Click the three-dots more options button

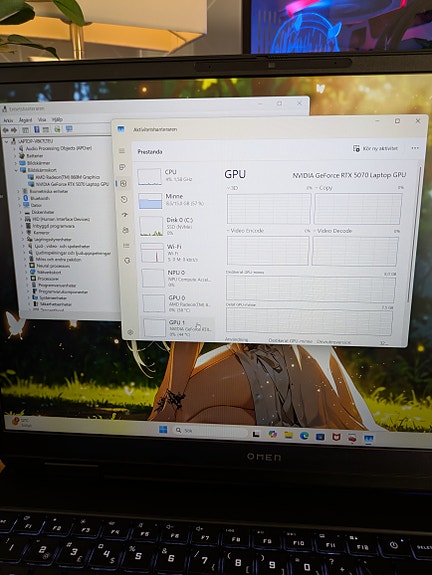[415, 148]
